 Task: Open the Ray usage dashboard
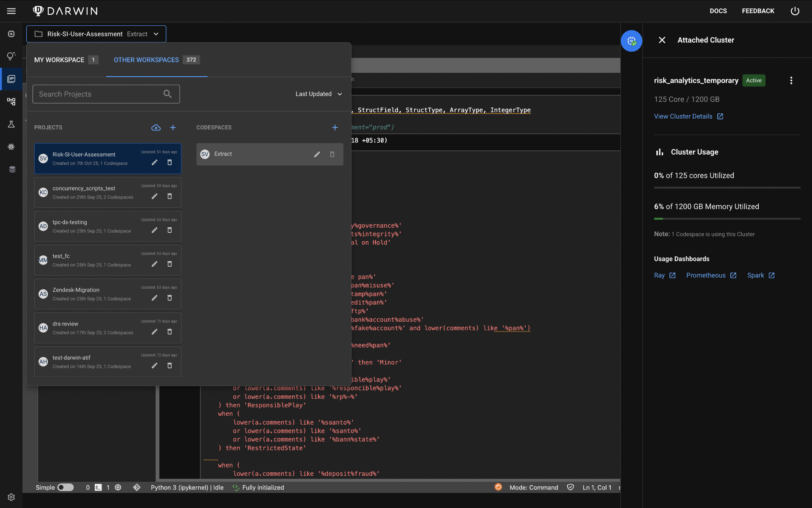click(665, 276)
